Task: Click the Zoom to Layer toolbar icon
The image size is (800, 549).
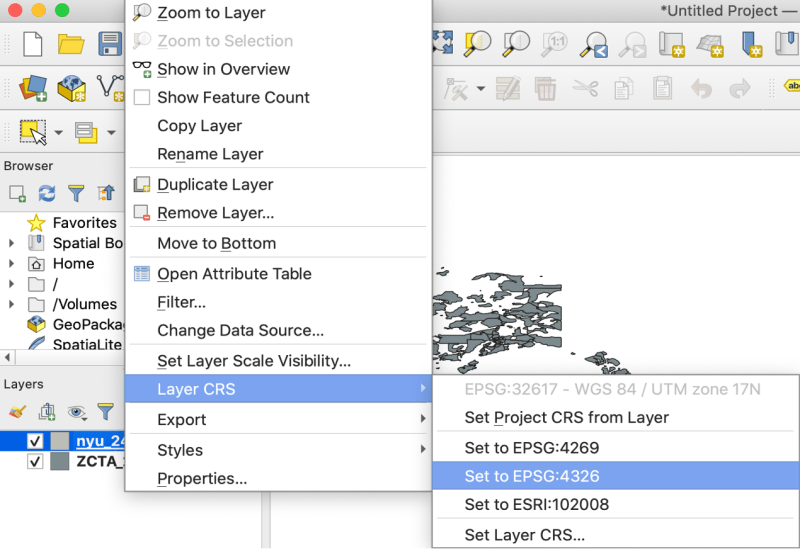Action: [516, 44]
